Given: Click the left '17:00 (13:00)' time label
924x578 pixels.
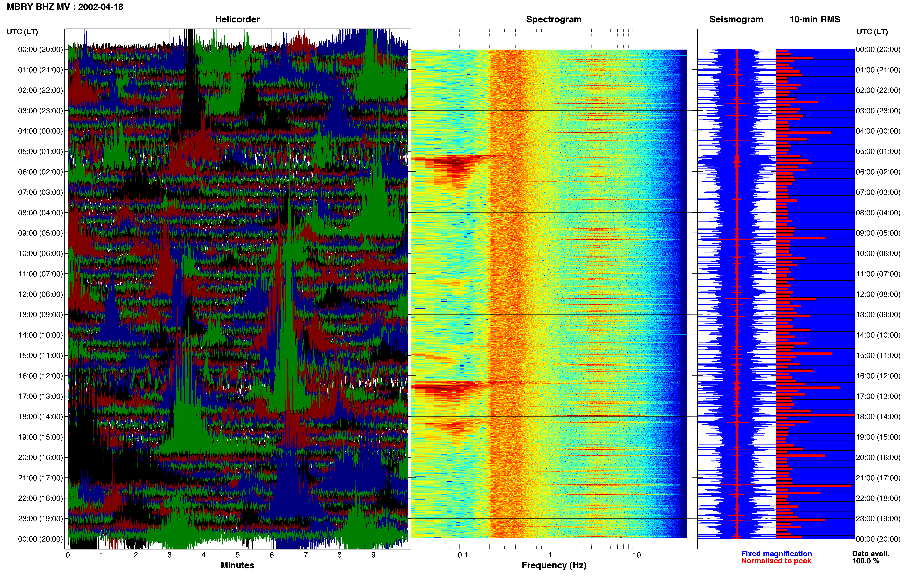Looking at the screenshot, I should 41,396.
